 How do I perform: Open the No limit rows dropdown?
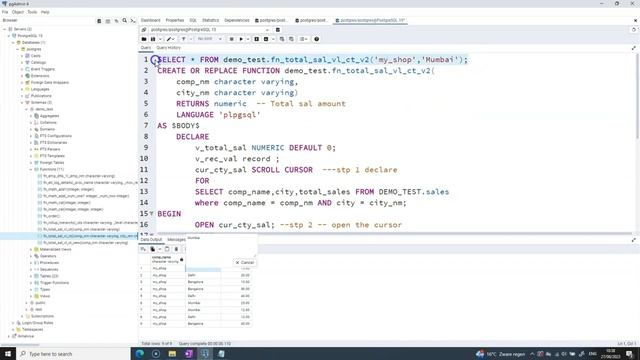(210, 39)
